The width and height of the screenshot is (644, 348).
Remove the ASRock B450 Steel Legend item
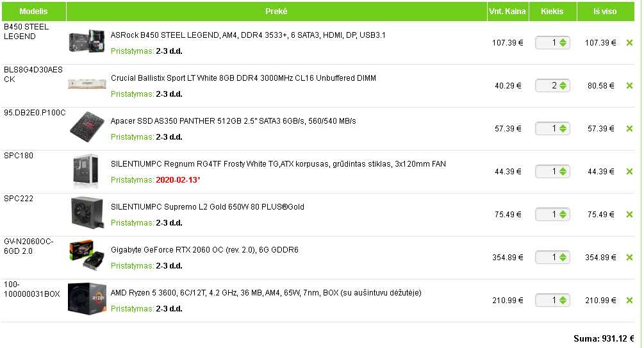(629, 43)
